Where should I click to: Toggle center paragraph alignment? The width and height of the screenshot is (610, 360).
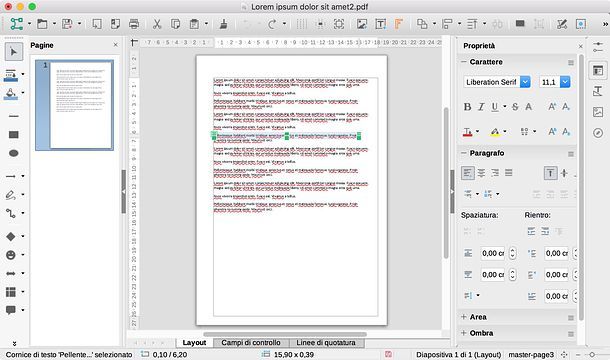pos(482,173)
